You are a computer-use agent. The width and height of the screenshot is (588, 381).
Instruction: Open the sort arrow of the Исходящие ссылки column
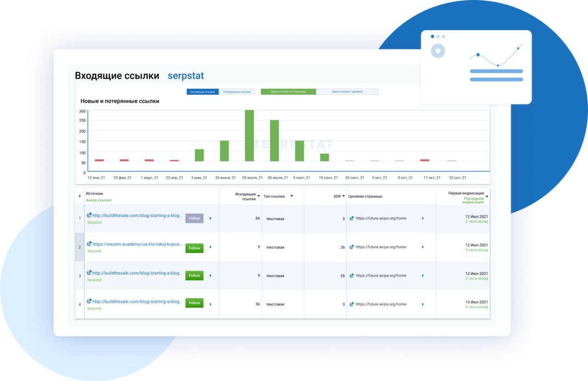(259, 196)
